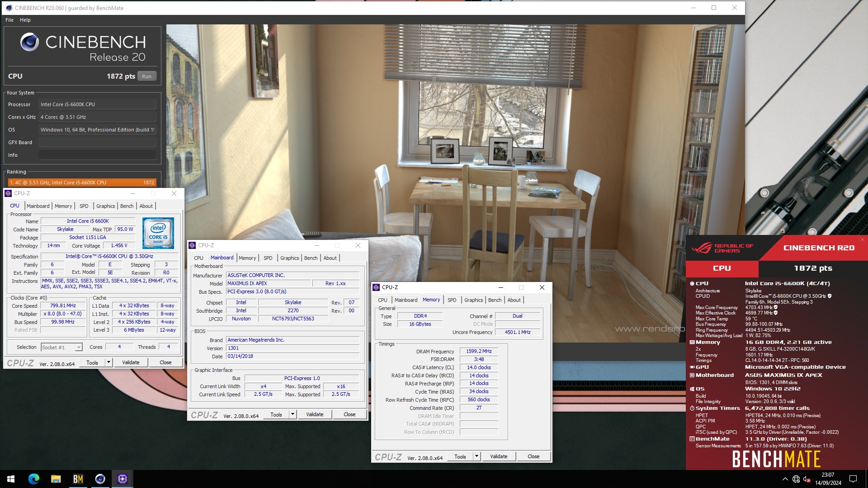
Task: Click the muted volume tray icon
Action: [807, 479]
